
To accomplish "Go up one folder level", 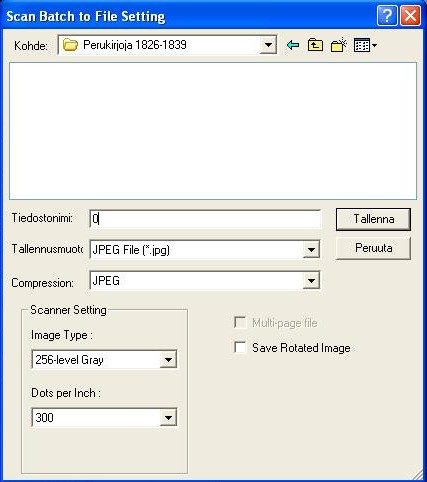I will pos(315,45).
